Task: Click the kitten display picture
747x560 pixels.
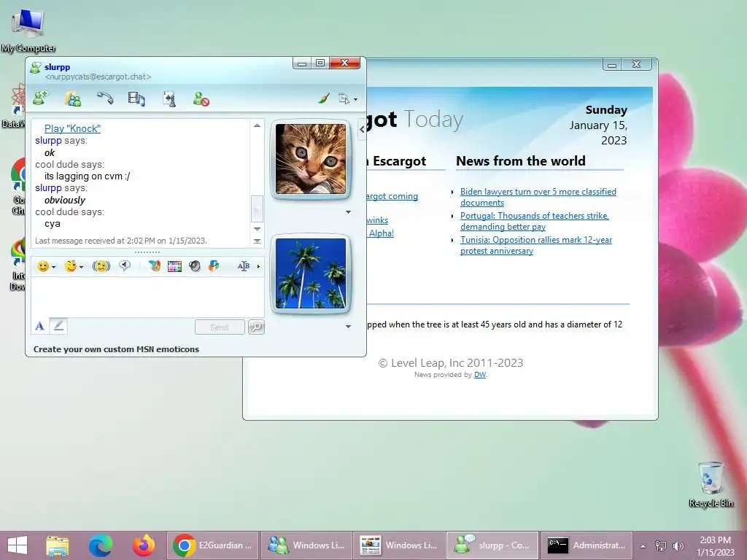Action: [311, 159]
